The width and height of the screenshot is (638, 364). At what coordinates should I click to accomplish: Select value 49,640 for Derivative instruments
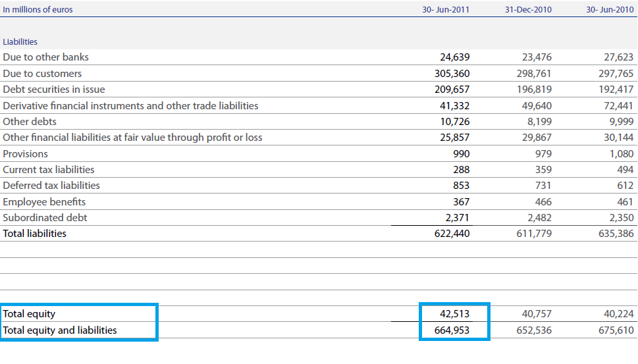[x=537, y=106]
